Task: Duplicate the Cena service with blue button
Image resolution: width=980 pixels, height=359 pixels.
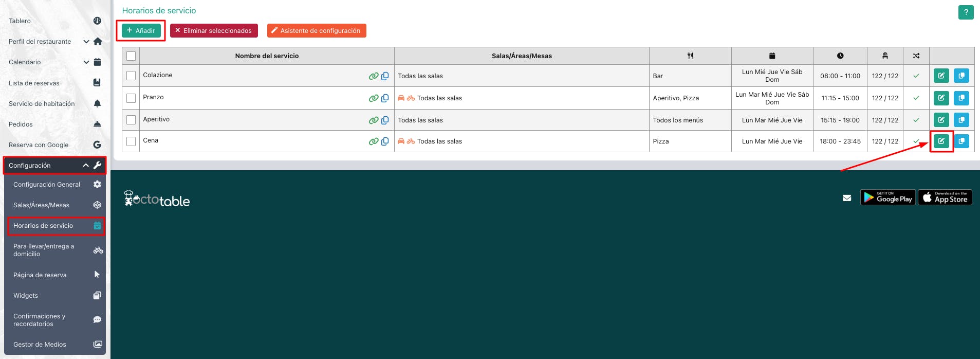Action: click(961, 141)
